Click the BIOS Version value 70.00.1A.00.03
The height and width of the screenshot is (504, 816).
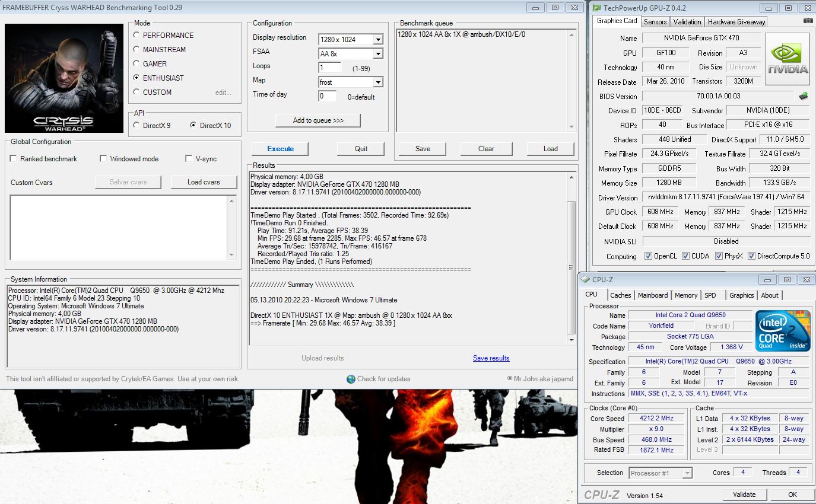[x=719, y=96]
